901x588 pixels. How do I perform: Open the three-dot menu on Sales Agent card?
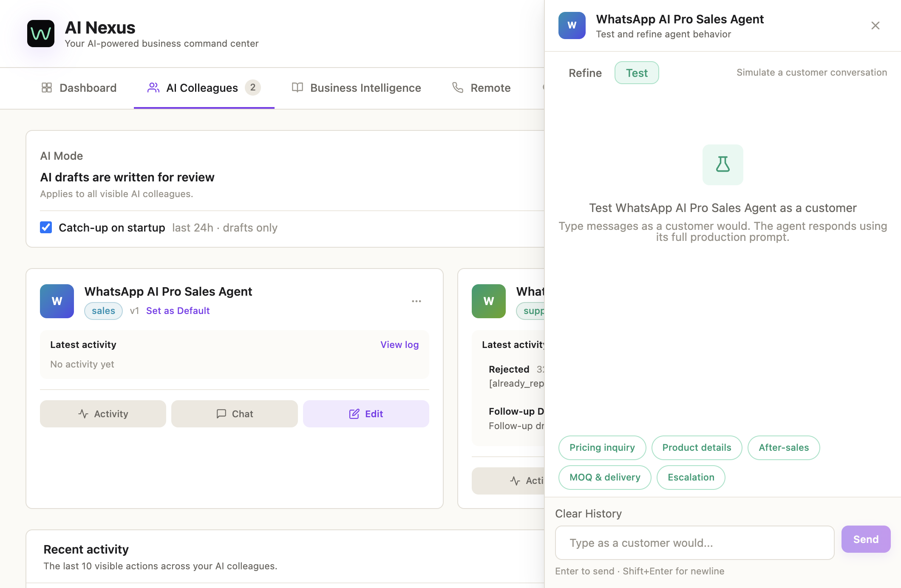coord(416,301)
